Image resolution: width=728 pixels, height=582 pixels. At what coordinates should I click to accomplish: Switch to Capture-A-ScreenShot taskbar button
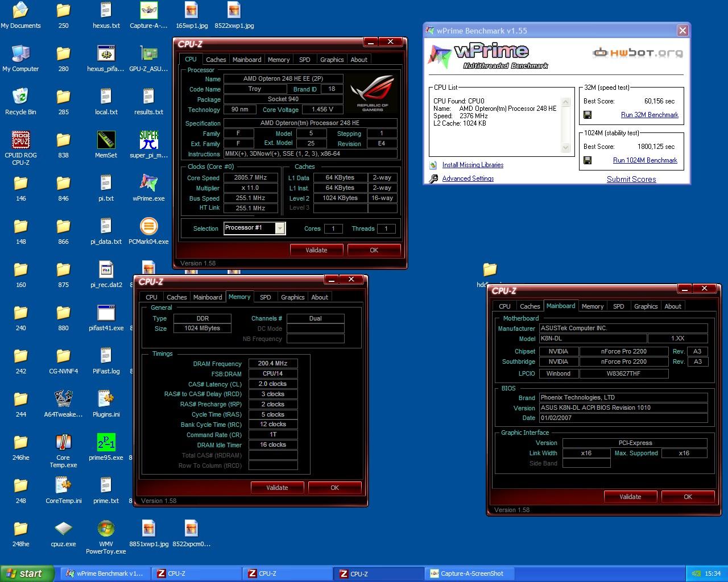(470, 573)
